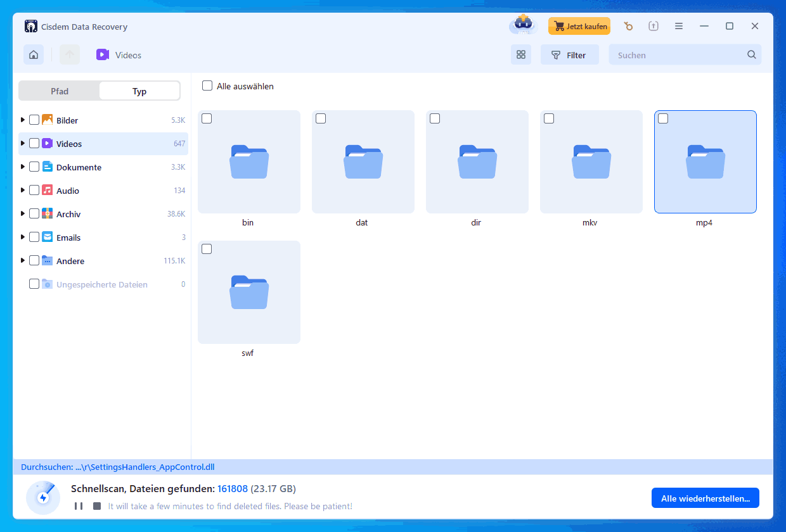Click the Ungespeicherte Dateien checkbox
This screenshot has width=786, height=532.
pos(34,284)
